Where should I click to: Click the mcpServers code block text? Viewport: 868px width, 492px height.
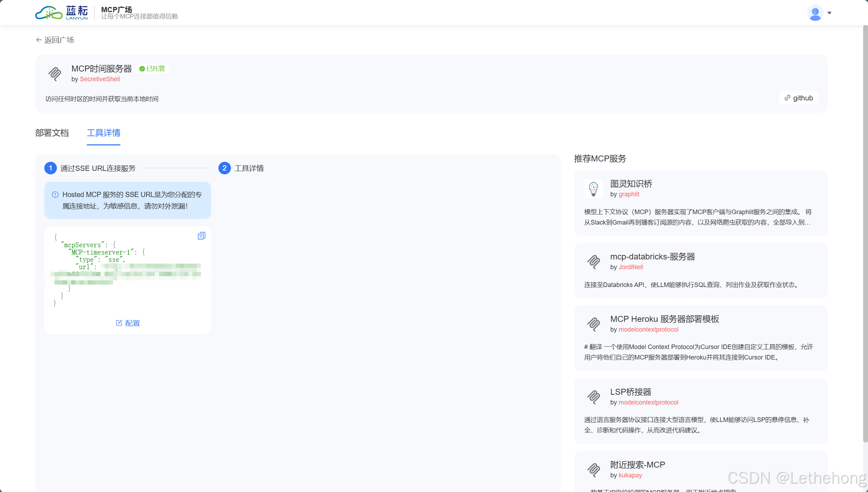coord(128,270)
